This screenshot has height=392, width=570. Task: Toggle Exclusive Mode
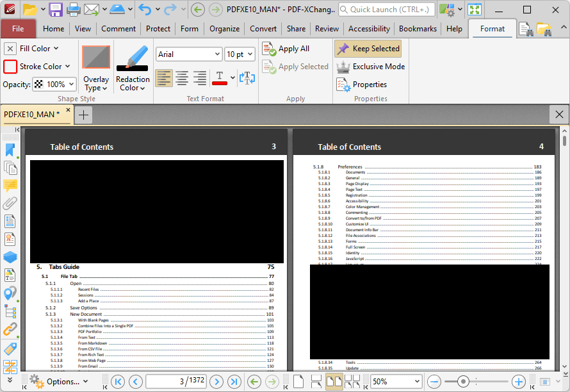(371, 67)
